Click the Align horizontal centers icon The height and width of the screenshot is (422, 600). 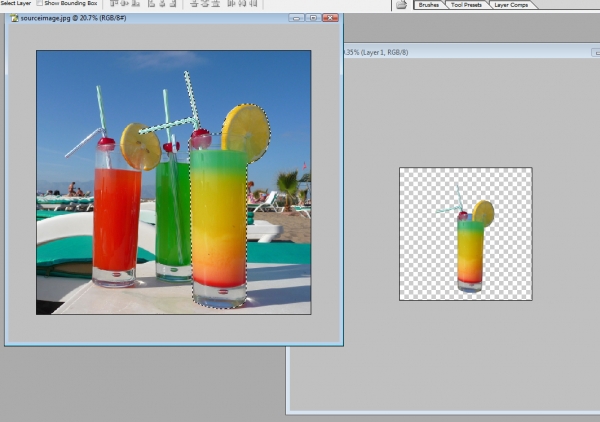pos(162,3)
